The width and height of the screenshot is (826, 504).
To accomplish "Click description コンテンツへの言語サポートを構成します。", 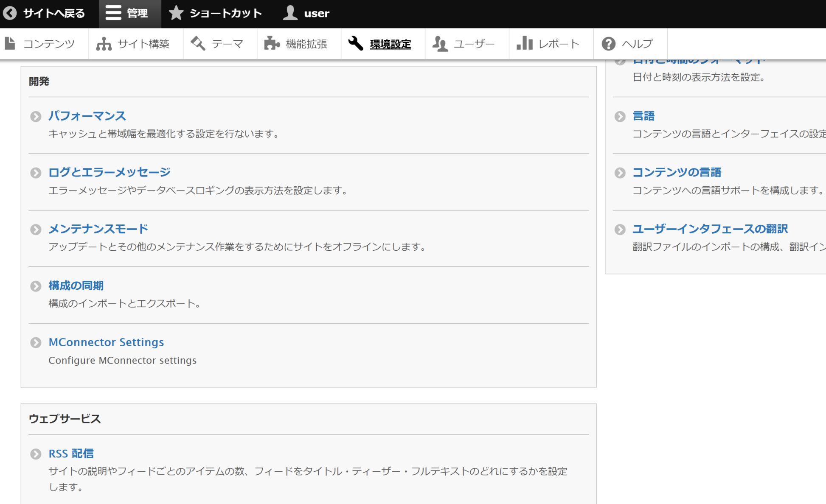I will pos(728,190).
